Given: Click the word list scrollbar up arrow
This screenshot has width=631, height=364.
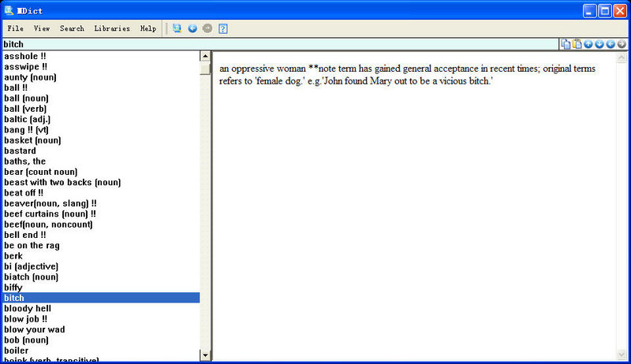Looking at the screenshot, I should [x=206, y=57].
